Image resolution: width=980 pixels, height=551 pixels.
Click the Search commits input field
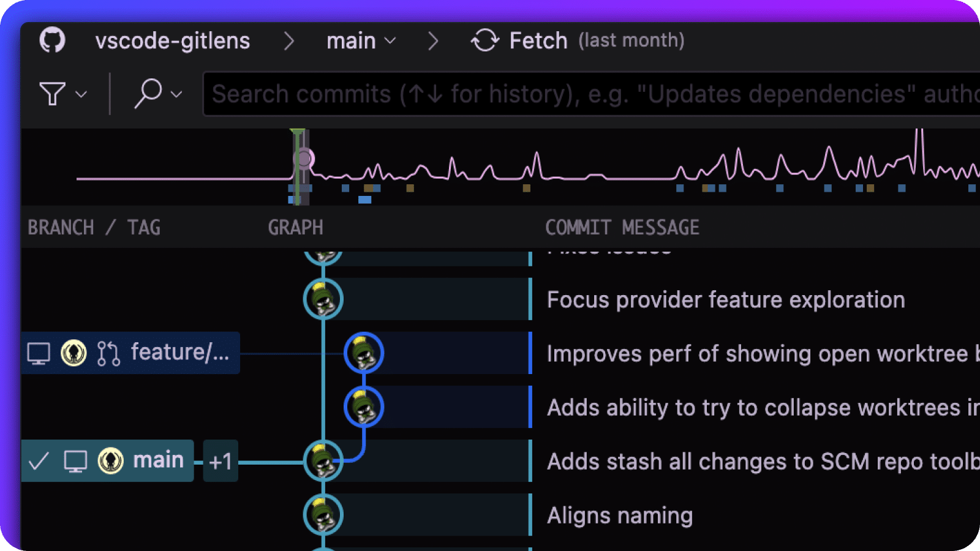[588, 94]
